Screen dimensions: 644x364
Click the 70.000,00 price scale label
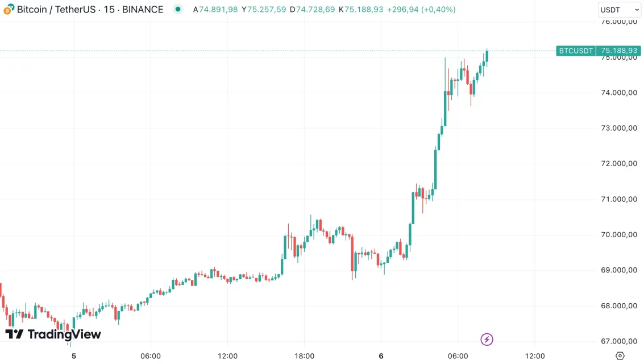tap(619, 235)
